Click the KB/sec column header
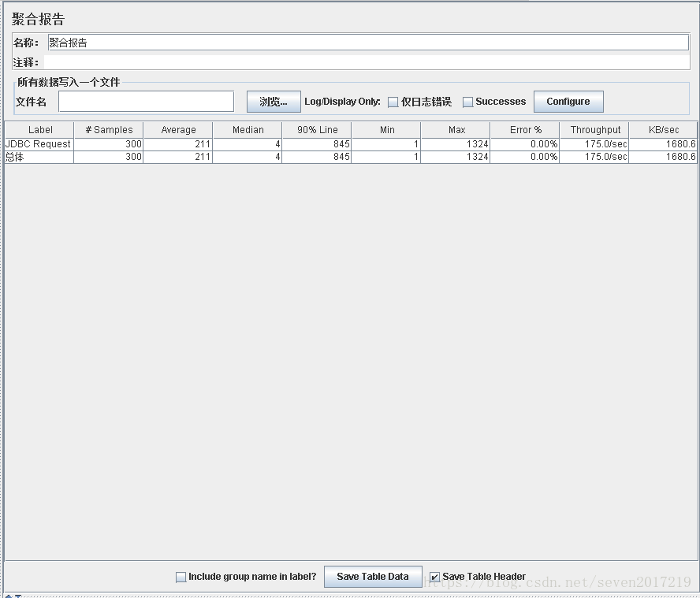This screenshot has width=700, height=598. click(x=664, y=130)
